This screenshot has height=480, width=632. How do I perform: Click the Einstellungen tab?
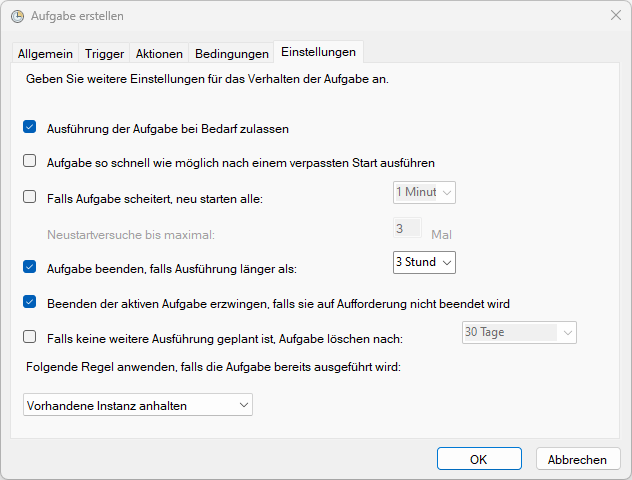click(x=318, y=52)
